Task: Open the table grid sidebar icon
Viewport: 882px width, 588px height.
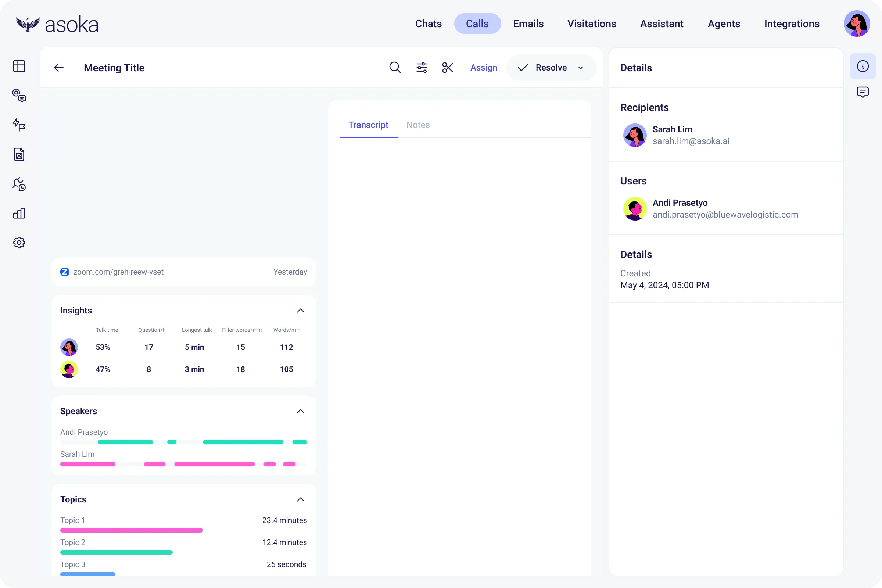Action: click(x=19, y=67)
